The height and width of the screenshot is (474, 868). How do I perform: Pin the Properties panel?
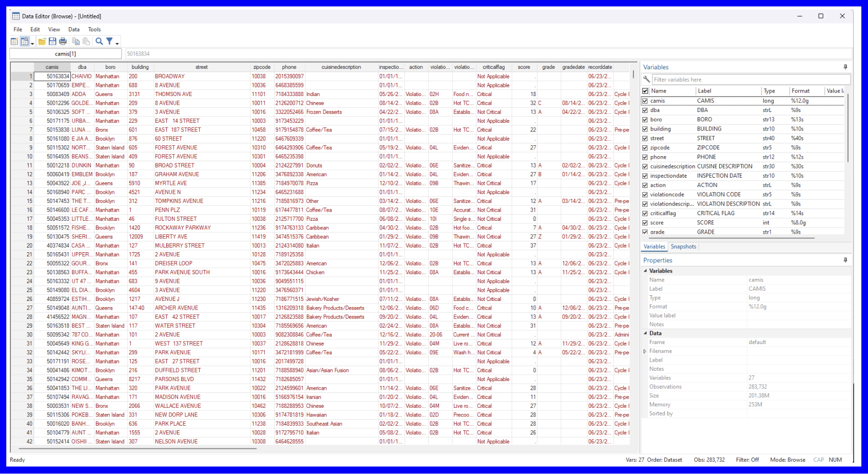pyautogui.click(x=845, y=260)
